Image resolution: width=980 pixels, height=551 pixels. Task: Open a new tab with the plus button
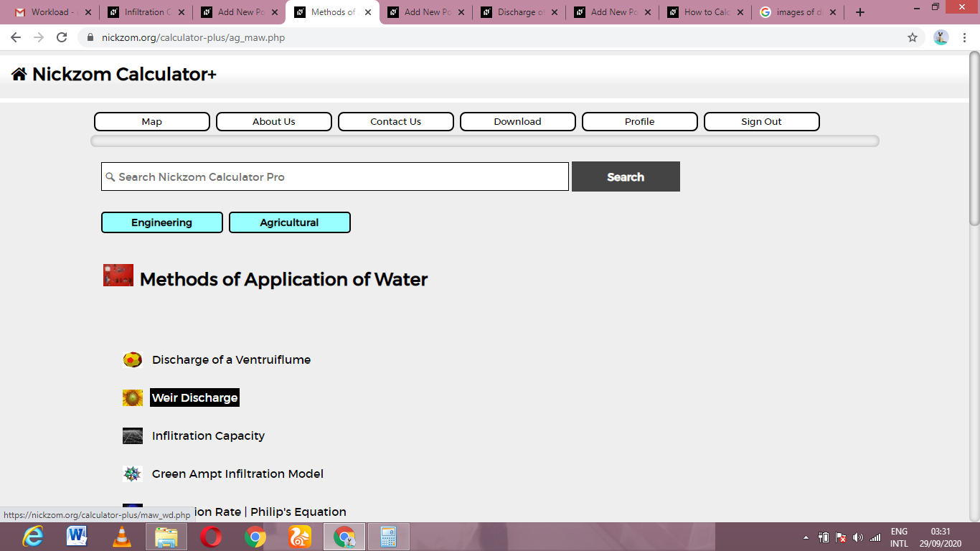860,12
